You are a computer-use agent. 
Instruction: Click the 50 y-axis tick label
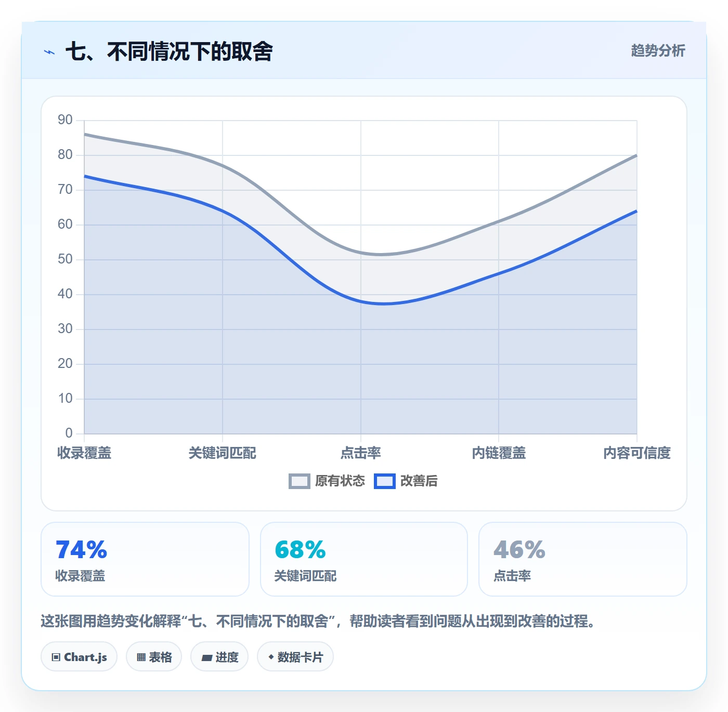pos(65,259)
